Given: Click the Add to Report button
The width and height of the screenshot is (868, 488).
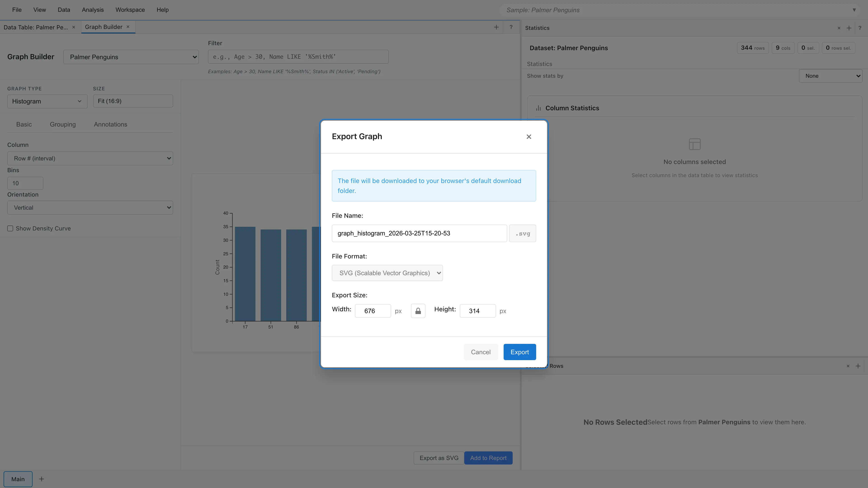Looking at the screenshot, I should [488, 458].
